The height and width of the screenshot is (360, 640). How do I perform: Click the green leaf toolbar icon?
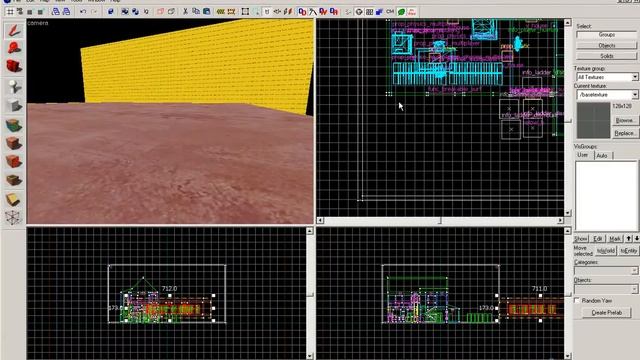pyautogui.click(x=401, y=12)
